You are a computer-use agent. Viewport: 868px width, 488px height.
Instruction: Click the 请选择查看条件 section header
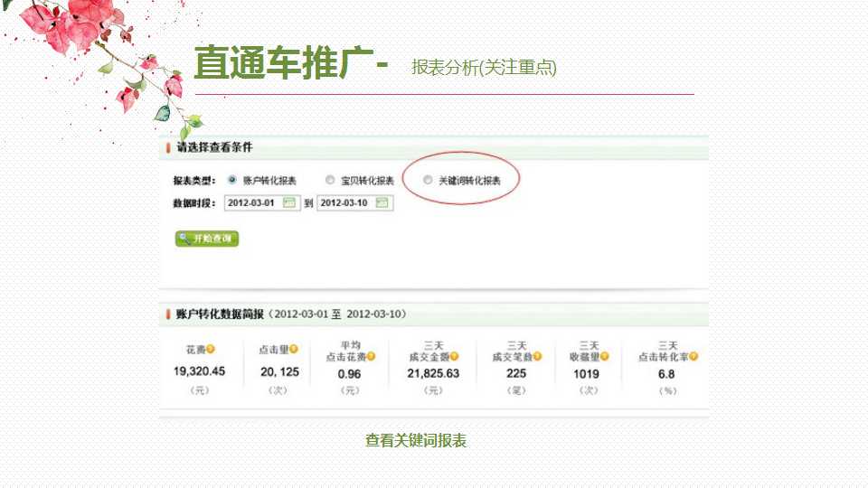click(x=214, y=146)
